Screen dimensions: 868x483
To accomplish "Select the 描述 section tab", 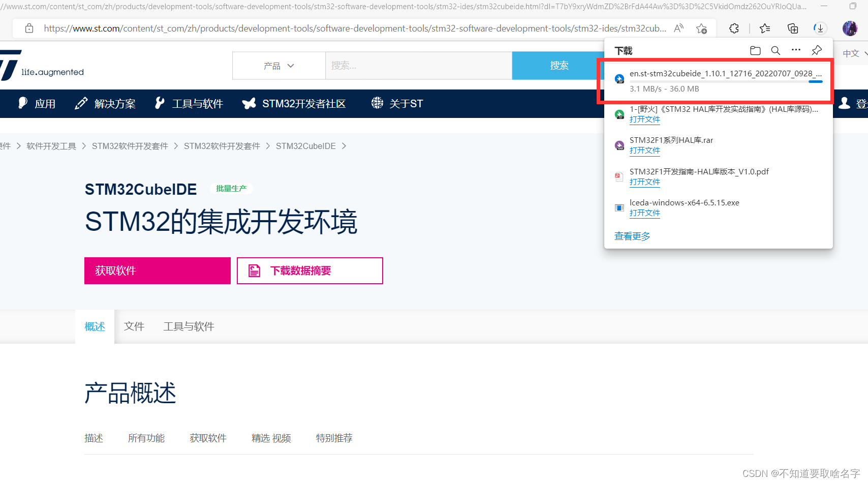I will pos(94,438).
